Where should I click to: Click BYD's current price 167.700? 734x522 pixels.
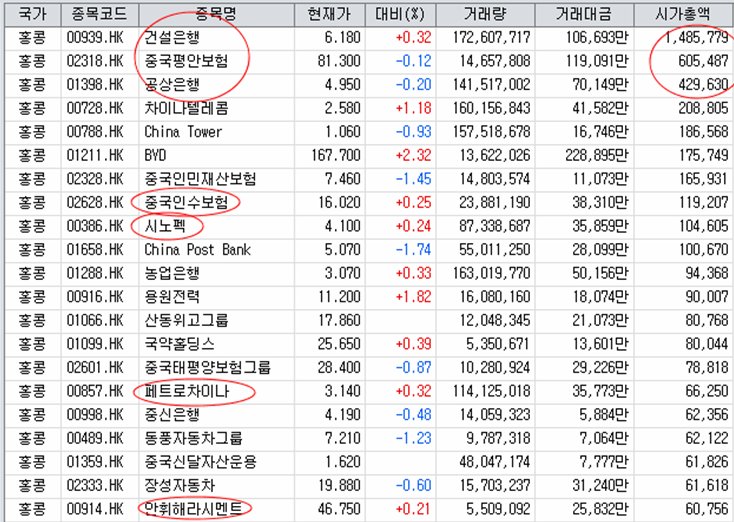coord(336,155)
